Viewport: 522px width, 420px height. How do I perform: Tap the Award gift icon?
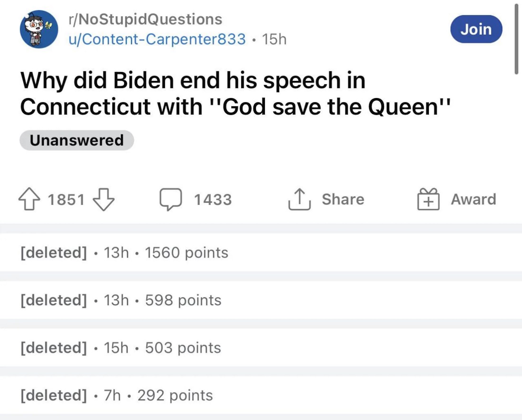point(428,199)
